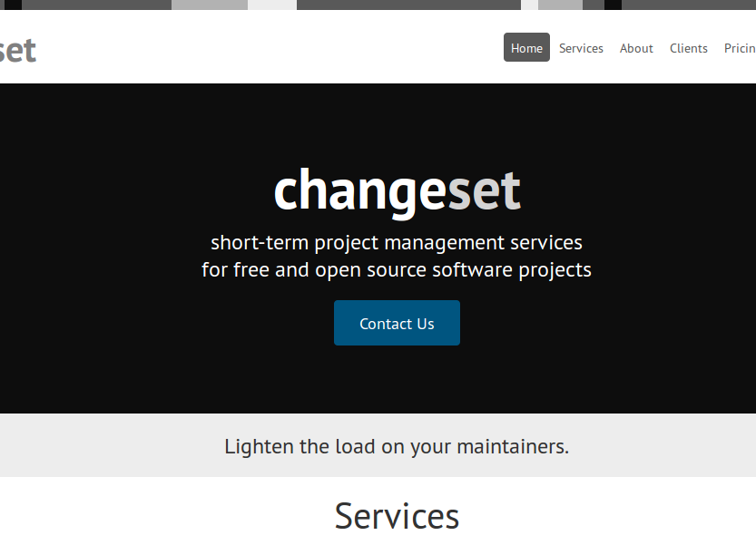This screenshot has width=756, height=545.
Task: Click the partial changeset logo at top-left
Action: point(18,51)
